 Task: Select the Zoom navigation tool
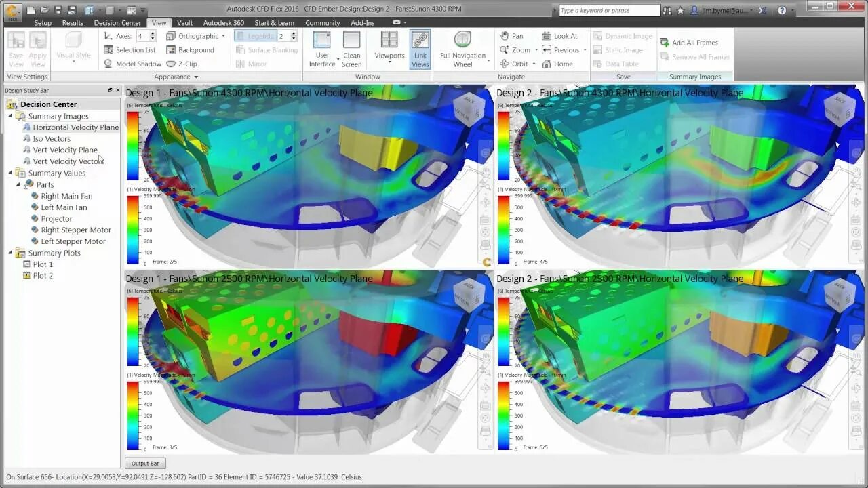(515, 50)
